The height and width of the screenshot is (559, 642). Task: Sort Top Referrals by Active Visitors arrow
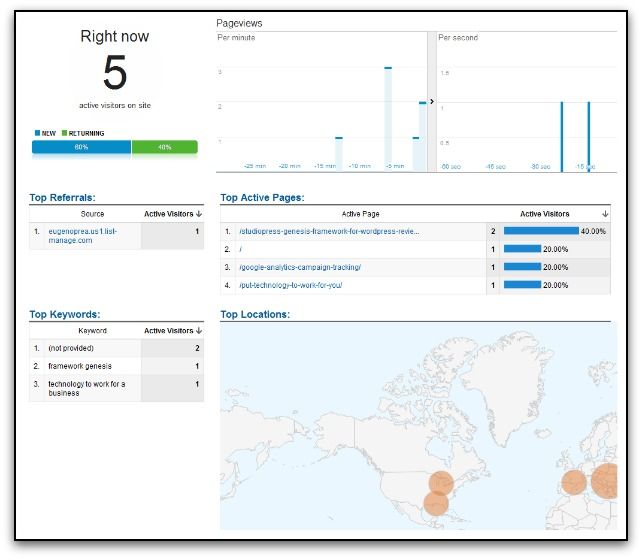click(199, 214)
